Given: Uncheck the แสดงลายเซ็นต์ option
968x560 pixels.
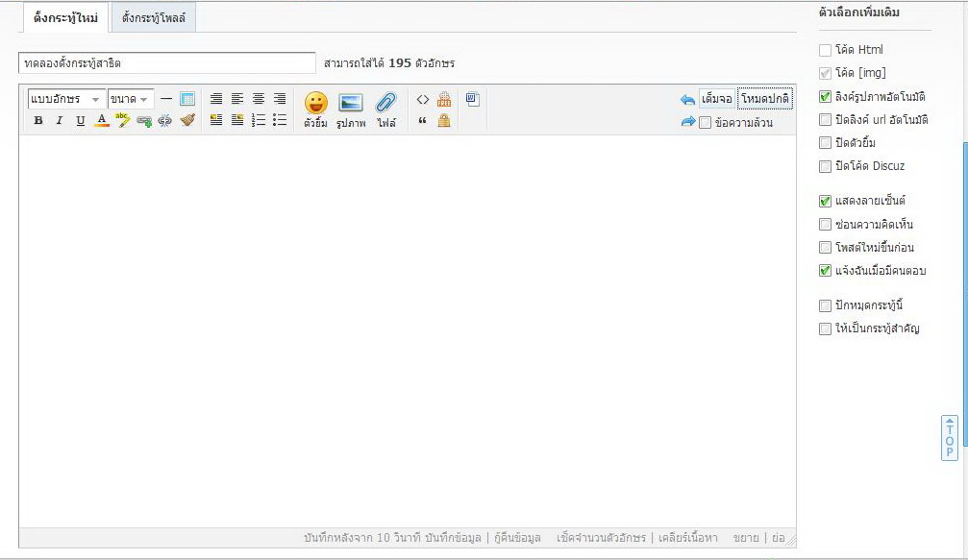Looking at the screenshot, I should click(825, 201).
